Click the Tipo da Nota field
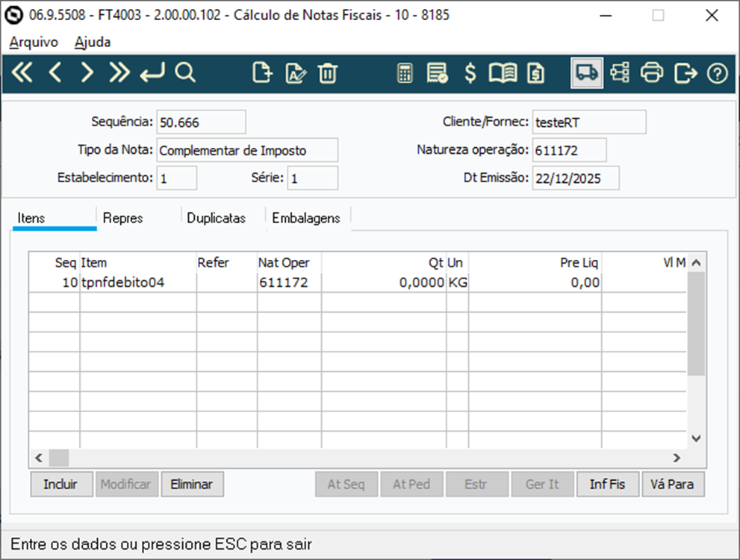Viewport: 740px width, 560px height. click(x=247, y=150)
